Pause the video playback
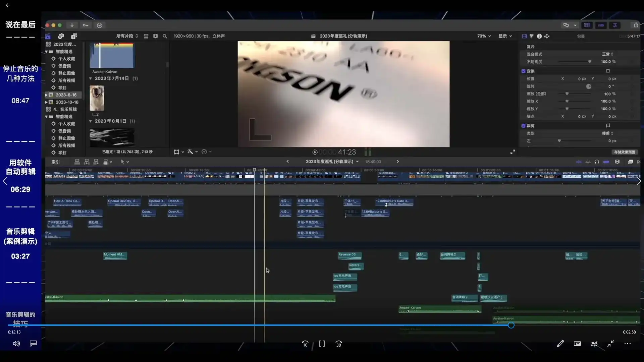This screenshot has width=644, height=362. pyautogui.click(x=322, y=344)
